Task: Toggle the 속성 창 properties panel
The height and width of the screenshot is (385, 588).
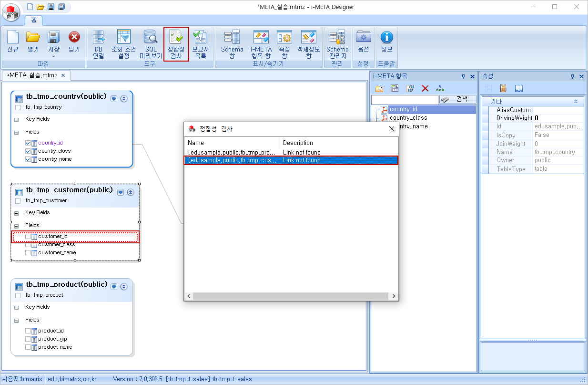Action: (x=284, y=44)
